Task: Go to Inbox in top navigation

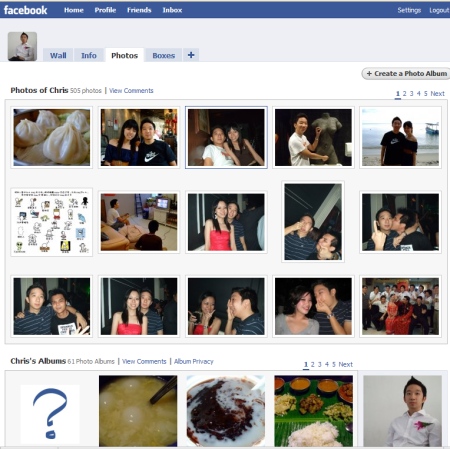Action: click(x=172, y=10)
